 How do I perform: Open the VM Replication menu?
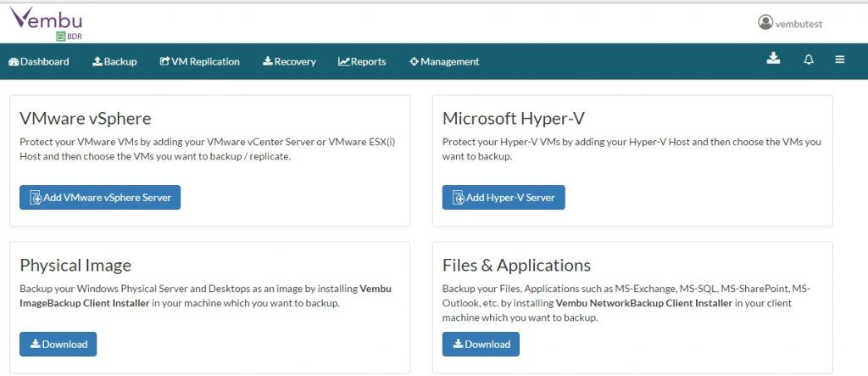200,62
